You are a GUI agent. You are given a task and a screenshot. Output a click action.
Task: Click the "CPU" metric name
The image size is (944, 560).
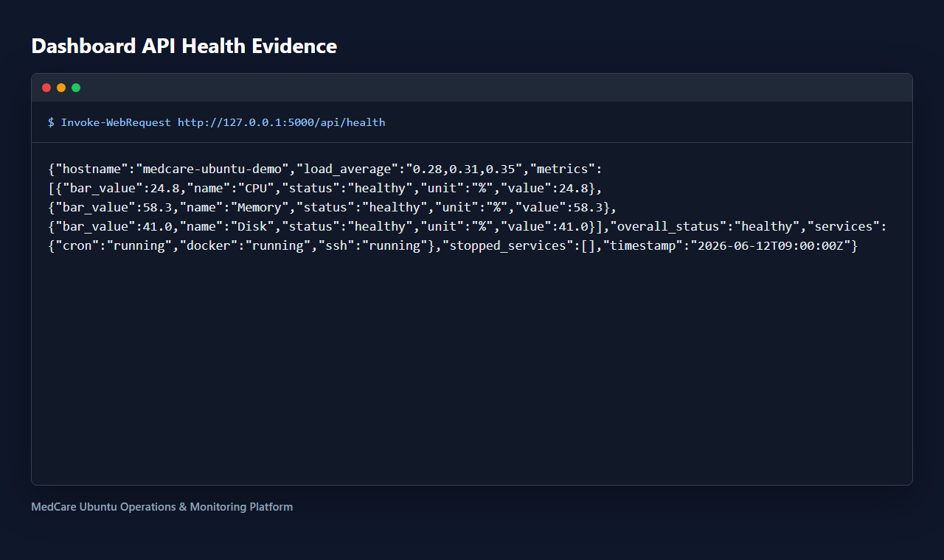click(x=254, y=188)
